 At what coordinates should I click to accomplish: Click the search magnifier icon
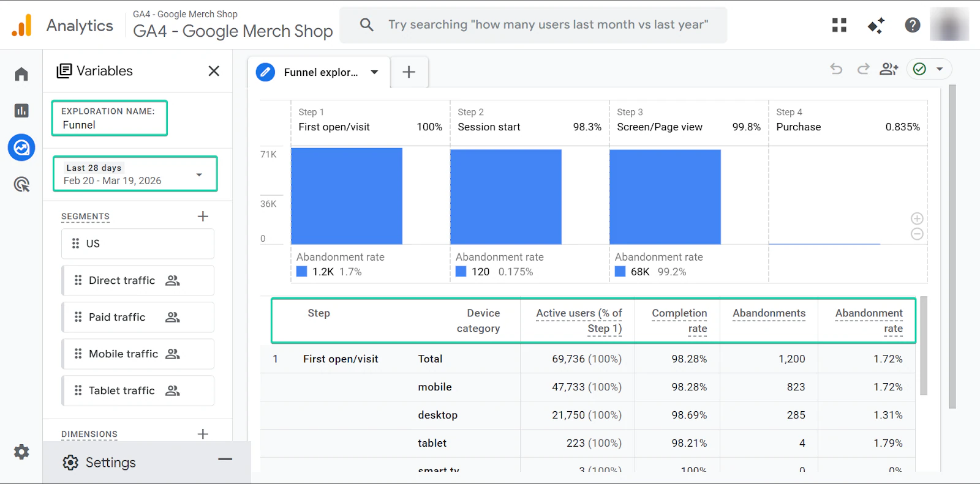(366, 24)
